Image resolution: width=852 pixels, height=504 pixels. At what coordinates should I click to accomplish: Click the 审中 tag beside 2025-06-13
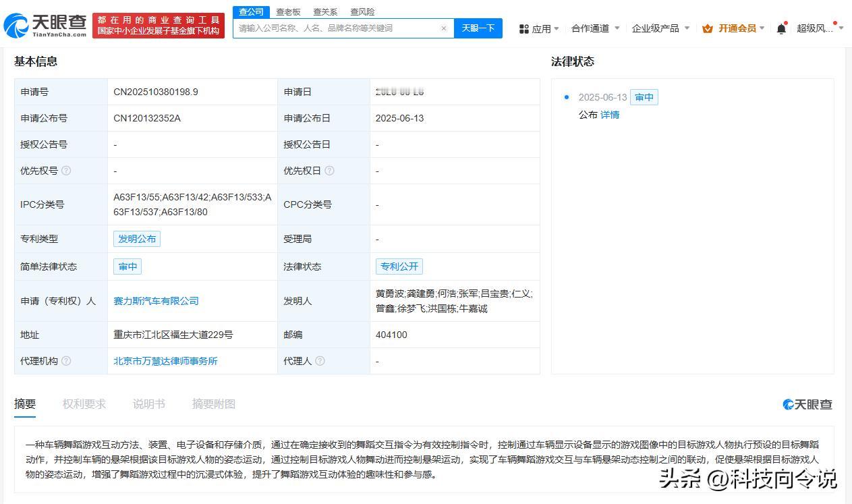(x=644, y=97)
